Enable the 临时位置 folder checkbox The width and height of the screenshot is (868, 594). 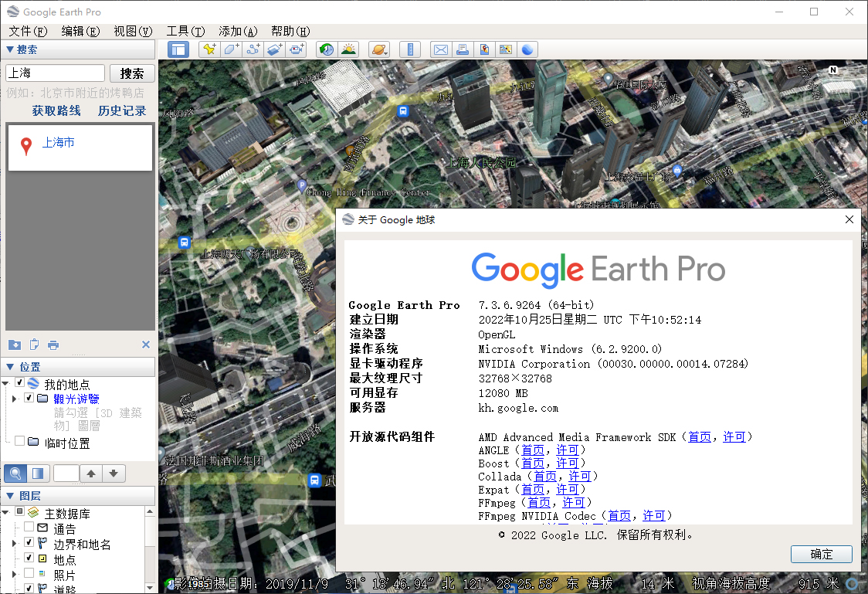point(19,442)
